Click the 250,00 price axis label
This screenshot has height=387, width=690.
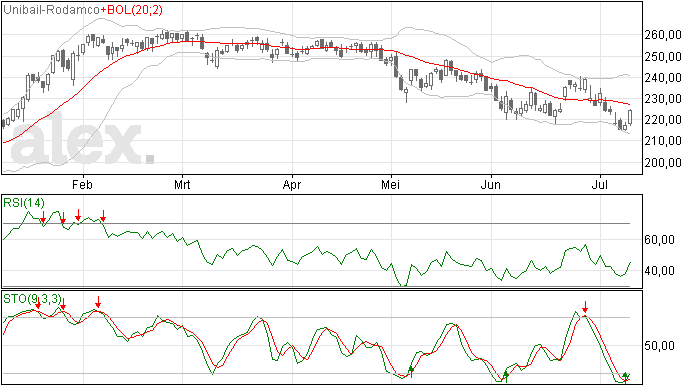tap(663, 56)
